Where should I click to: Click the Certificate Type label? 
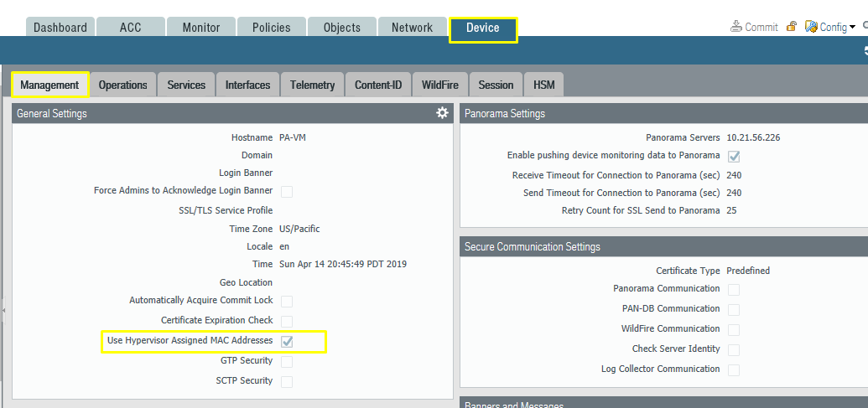[x=688, y=271]
